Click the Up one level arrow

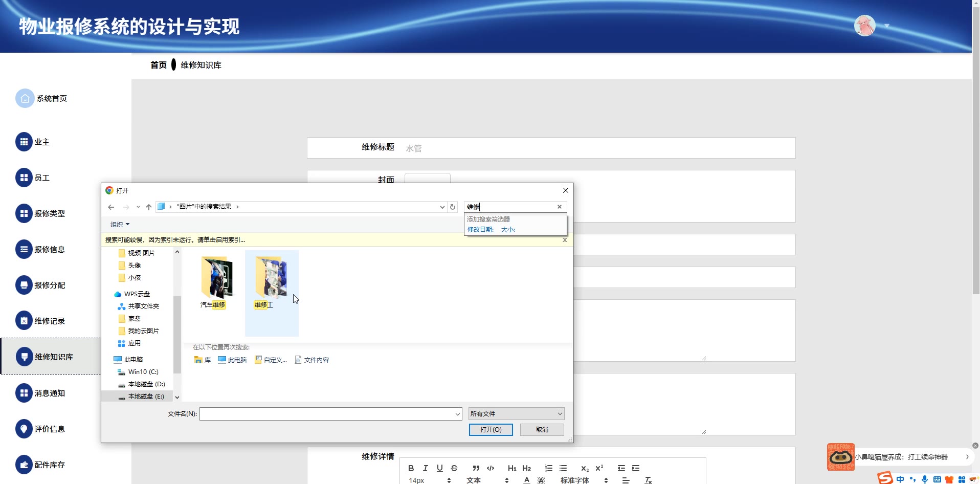149,207
